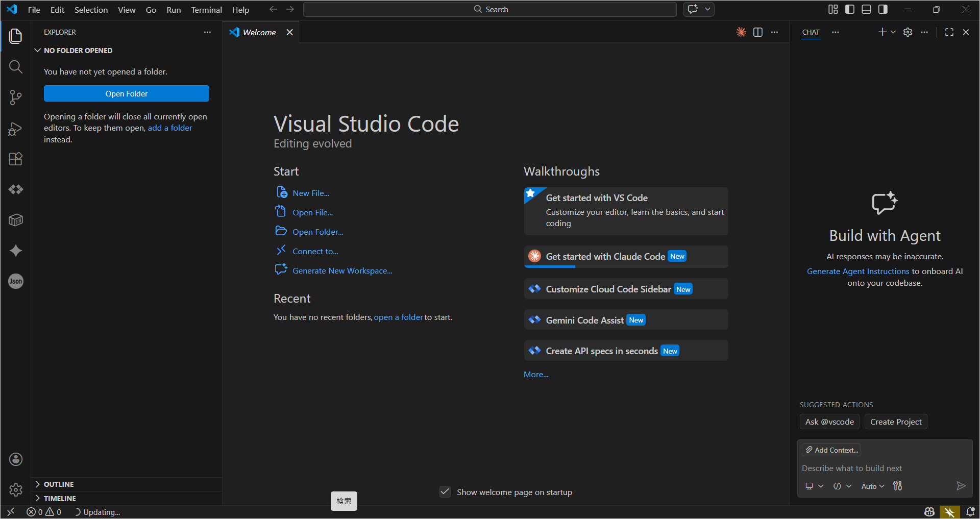Screen dimensions: 980x519
Task: Open the notifications bell in status bar
Action: [x=970, y=512]
